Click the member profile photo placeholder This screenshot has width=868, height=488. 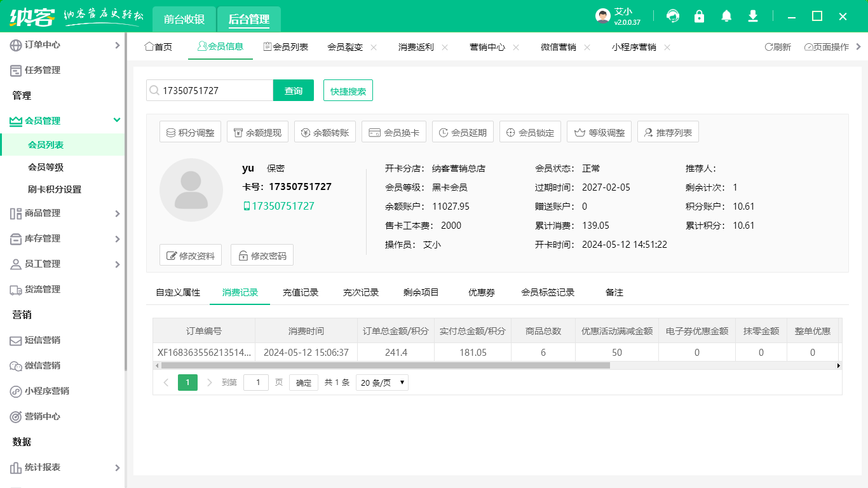(x=191, y=190)
